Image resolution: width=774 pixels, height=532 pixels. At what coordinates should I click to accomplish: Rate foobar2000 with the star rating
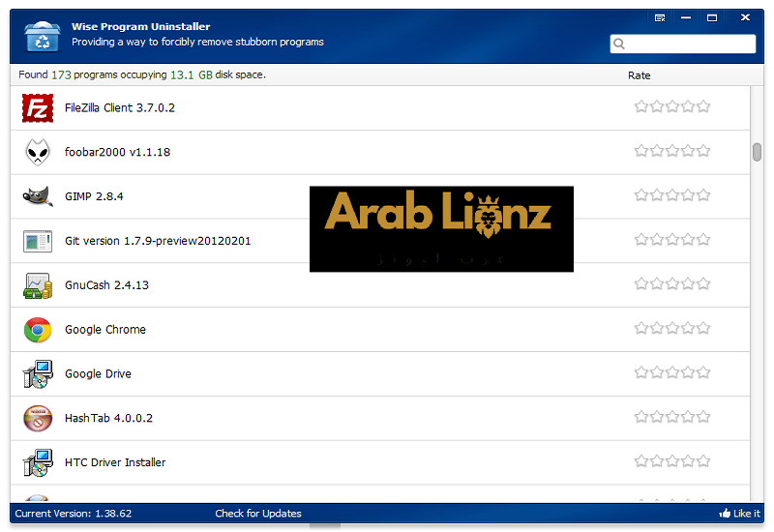pyautogui.click(x=672, y=151)
